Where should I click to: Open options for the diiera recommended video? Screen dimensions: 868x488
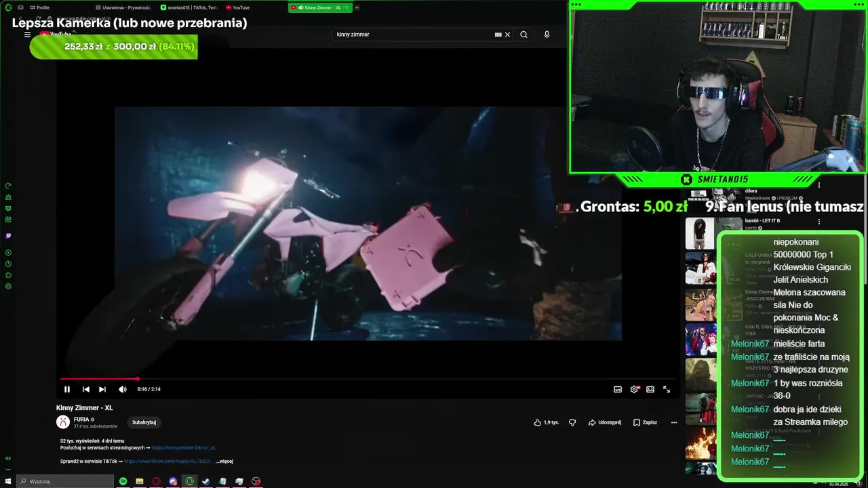click(818, 185)
